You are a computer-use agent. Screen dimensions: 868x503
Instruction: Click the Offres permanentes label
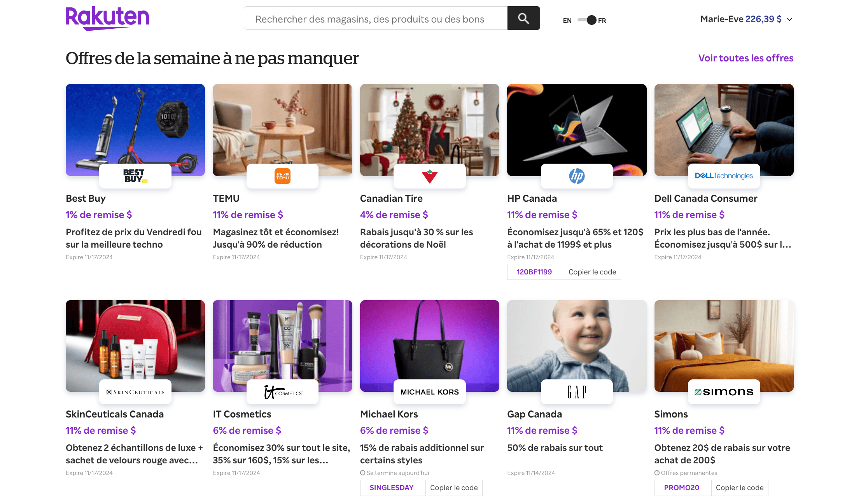[x=686, y=473]
